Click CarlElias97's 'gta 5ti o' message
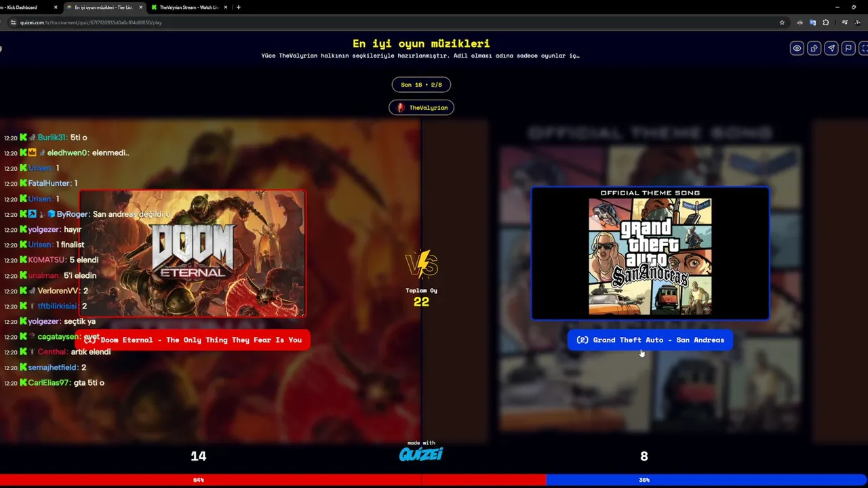868x488 pixels. pyautogui.click(x=54, y=382)
